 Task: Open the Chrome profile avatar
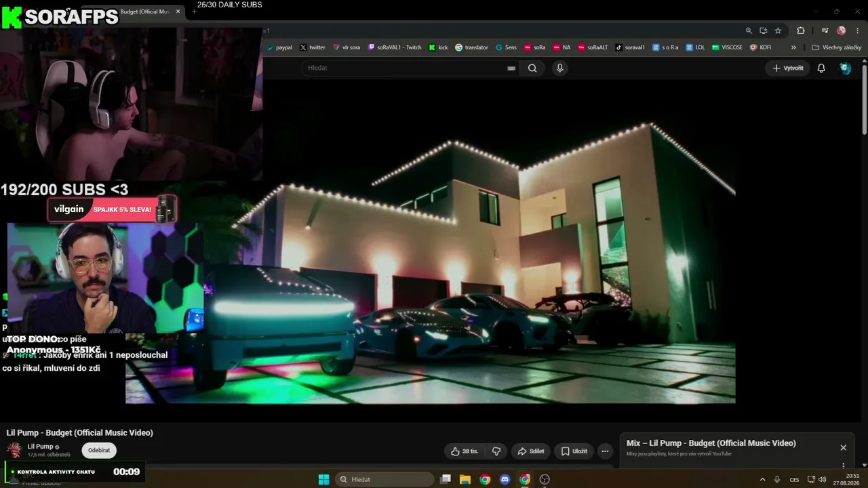(841, 30)
